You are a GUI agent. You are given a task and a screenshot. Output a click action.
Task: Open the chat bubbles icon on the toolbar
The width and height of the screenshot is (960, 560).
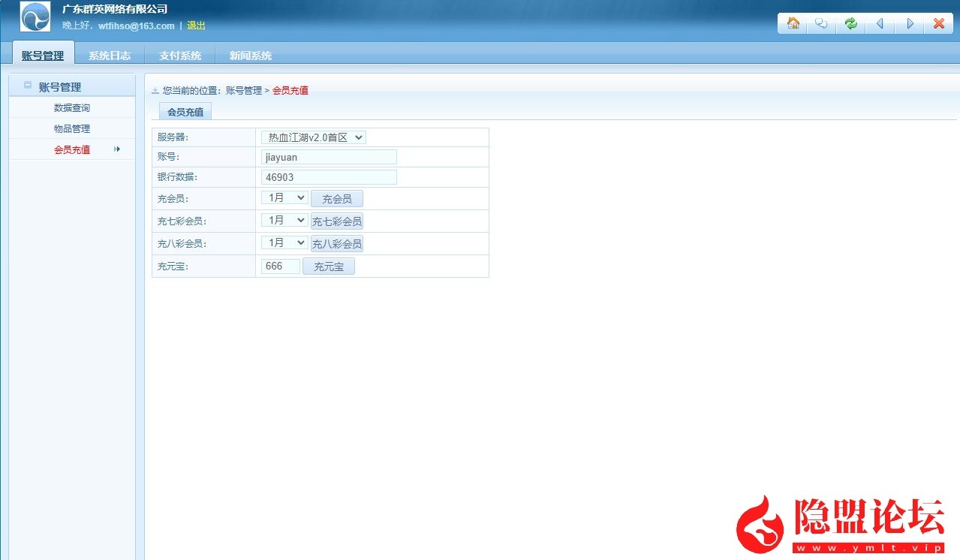[x=820, y=23]
